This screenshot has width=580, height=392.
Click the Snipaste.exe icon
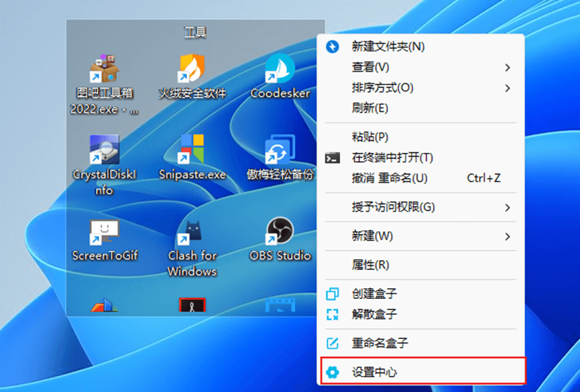(x=192, y=150)
